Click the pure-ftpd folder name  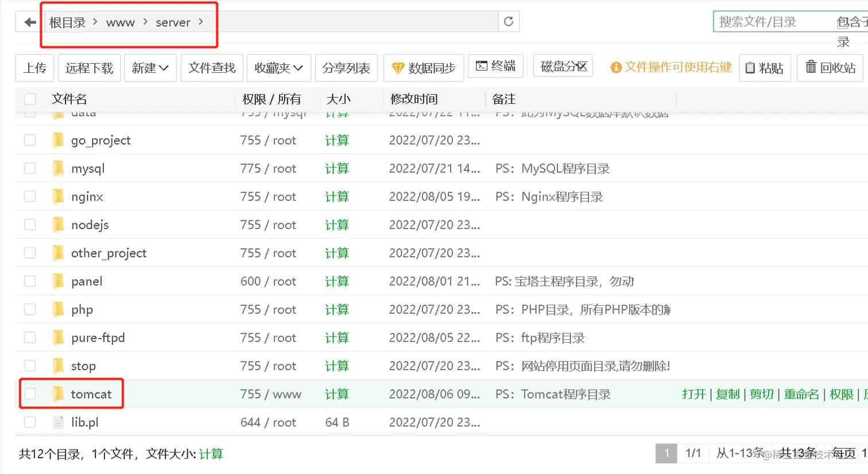tap(98, 337)
